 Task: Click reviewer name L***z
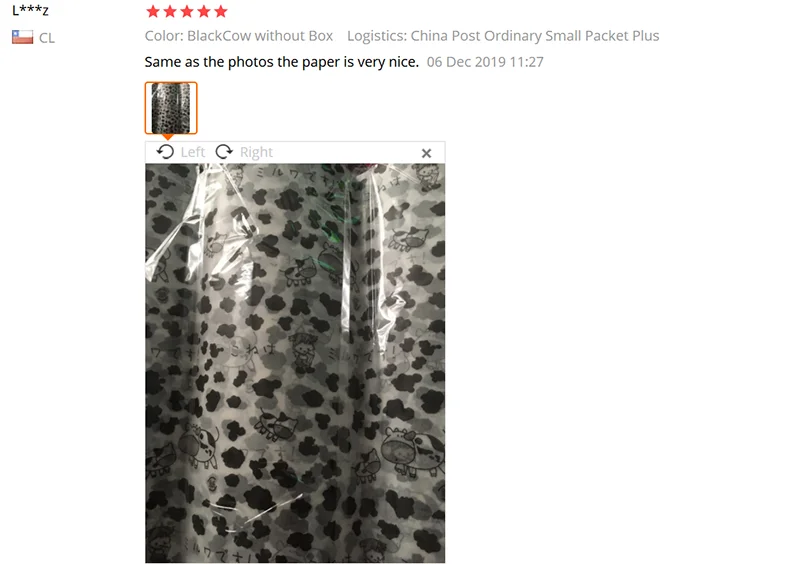pyautogui.click(x=30, y=10)
